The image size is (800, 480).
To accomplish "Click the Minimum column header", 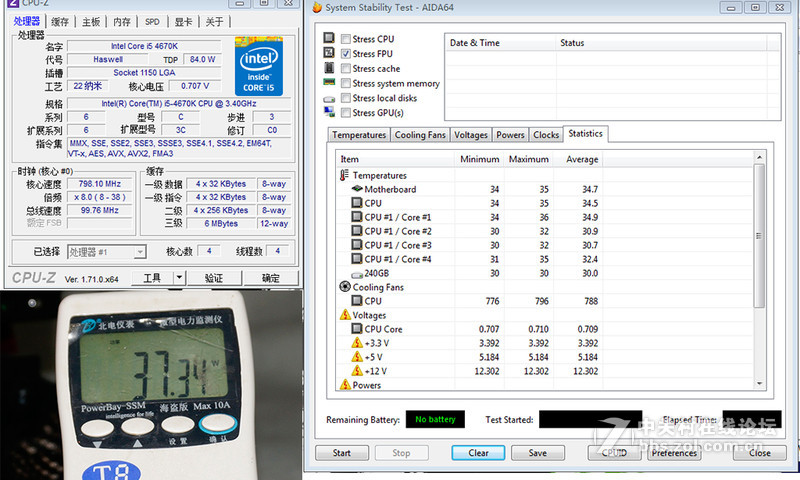I will click(480, 159).
